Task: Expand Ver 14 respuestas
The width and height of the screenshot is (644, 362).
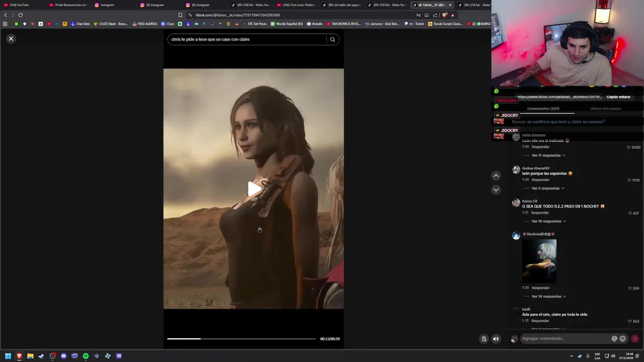Action: [x=548, y=297]
